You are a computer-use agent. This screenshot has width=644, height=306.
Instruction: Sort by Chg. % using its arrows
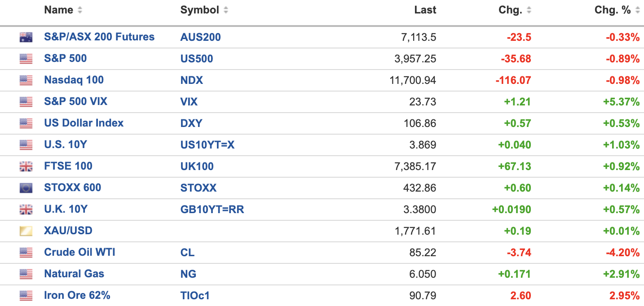[x=637, y=10]
